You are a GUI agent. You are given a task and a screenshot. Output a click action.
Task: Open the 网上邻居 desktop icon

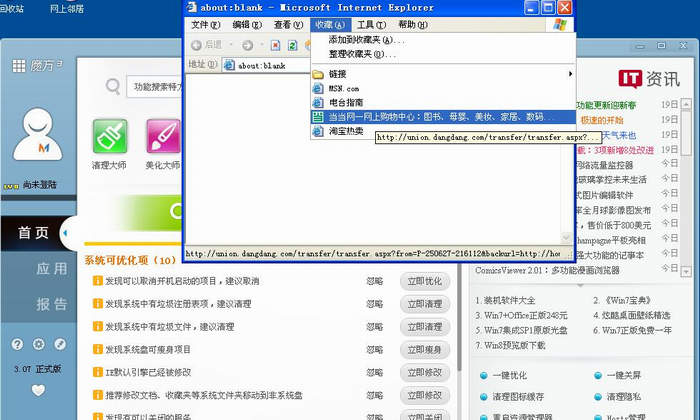[x=67, y=8]
